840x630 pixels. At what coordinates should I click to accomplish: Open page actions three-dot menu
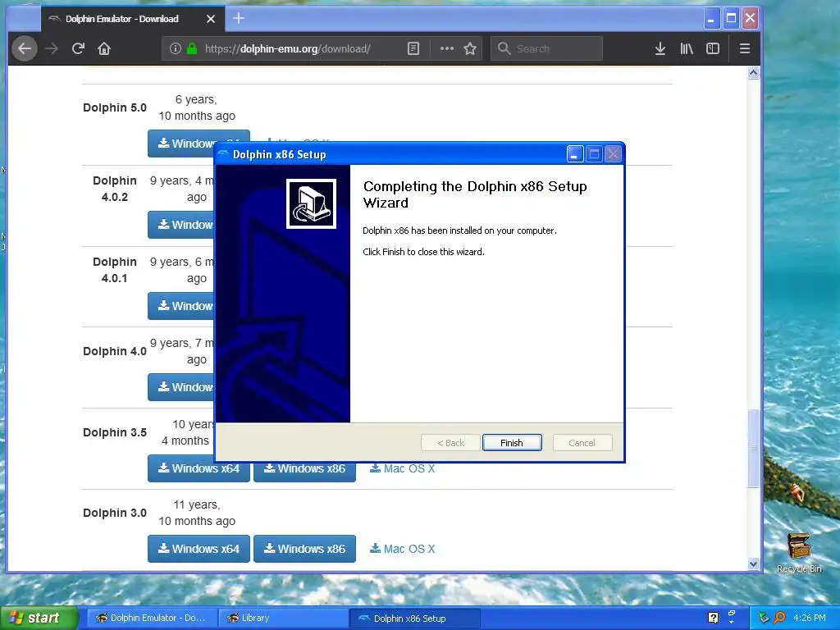tap(447, 48)
